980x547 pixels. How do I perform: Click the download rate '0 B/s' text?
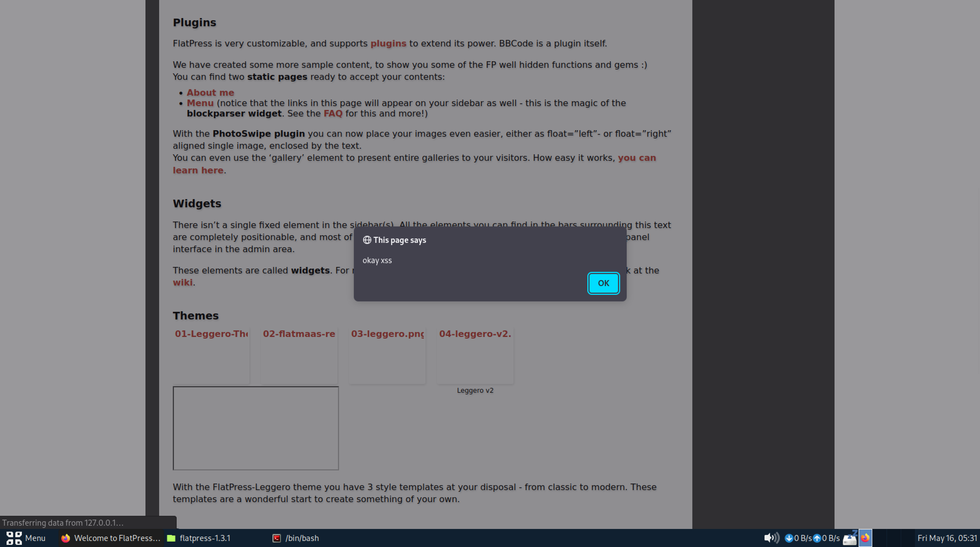click(803, 538)
